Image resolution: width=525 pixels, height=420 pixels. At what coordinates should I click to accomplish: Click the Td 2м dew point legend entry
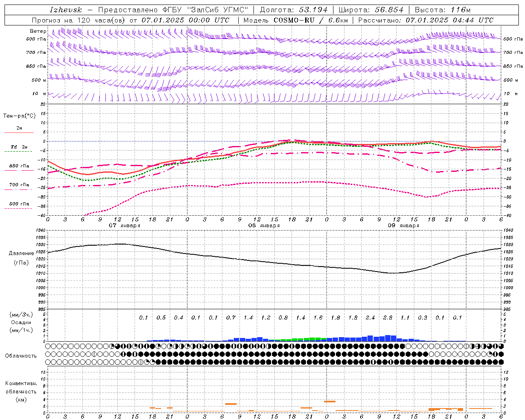tap(19, 147)
